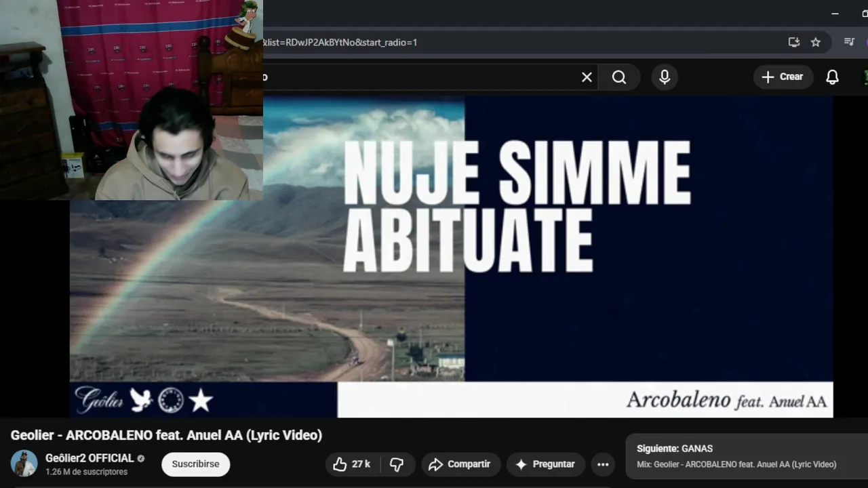The height and width of the screenshot is (488, 868).
Task: Minimize the browser window
Action: click(x=835, y=14)
